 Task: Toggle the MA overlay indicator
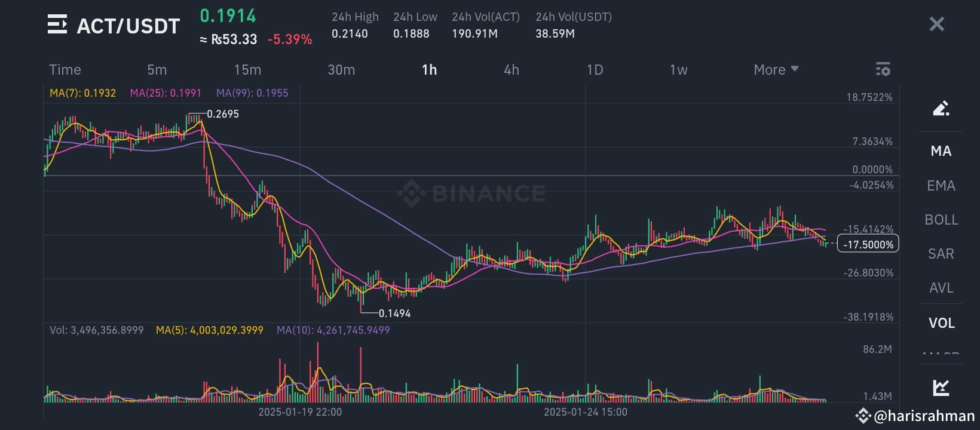point(941,151)
